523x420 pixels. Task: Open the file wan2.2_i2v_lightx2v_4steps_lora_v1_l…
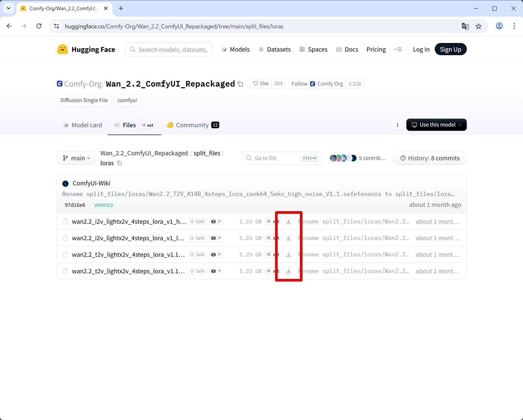(128, 238)
